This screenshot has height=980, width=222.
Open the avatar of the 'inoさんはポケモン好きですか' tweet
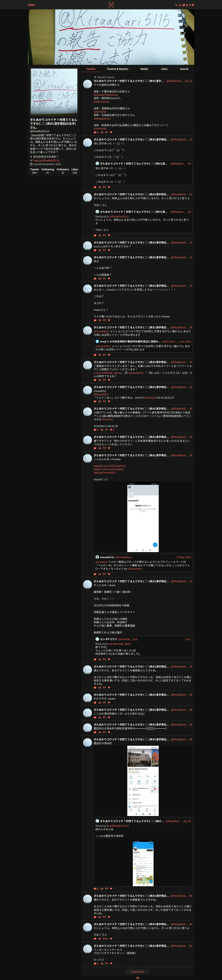pyautogui.click(x=88, y=245)
